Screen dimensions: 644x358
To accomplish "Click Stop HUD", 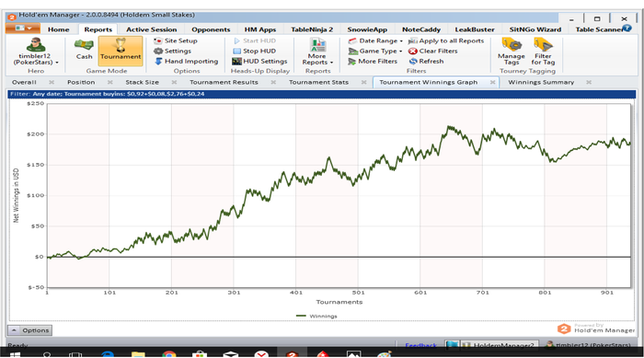I will 254,51.
